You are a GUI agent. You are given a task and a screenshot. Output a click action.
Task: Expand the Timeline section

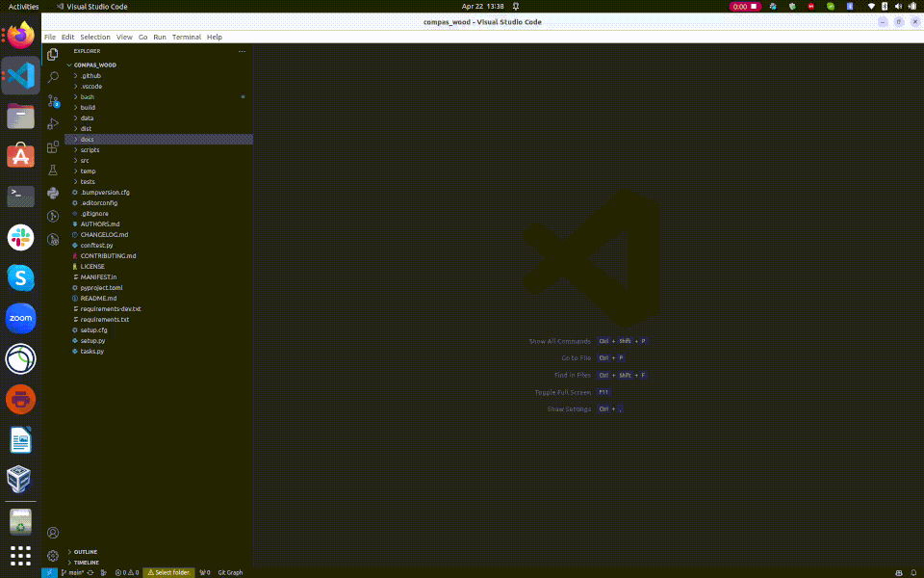[85, 563]
